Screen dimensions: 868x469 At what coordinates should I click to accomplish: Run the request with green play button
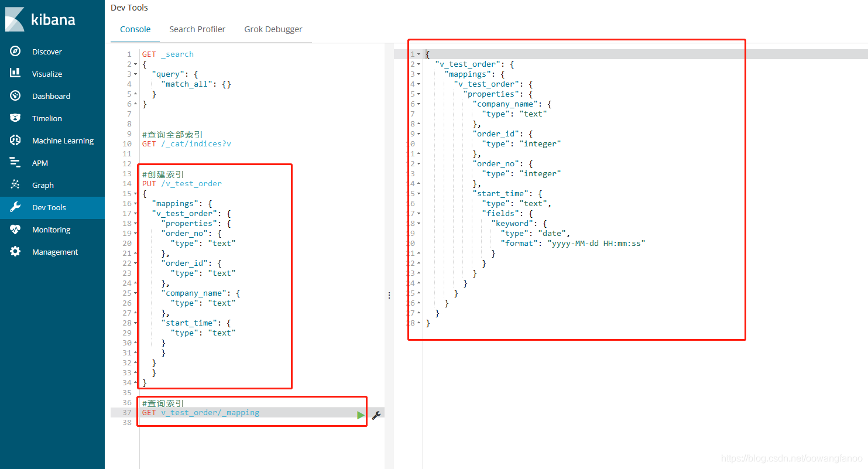click(361, 415)
